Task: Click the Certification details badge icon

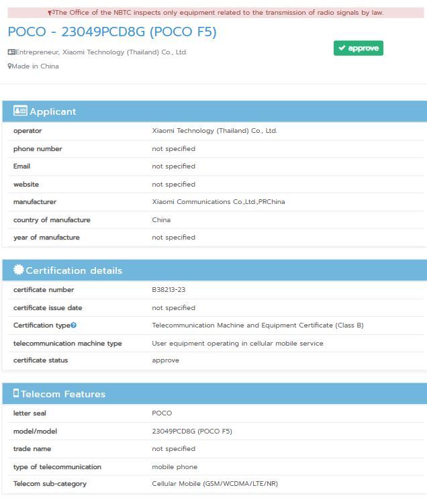Action: [19, 270]
